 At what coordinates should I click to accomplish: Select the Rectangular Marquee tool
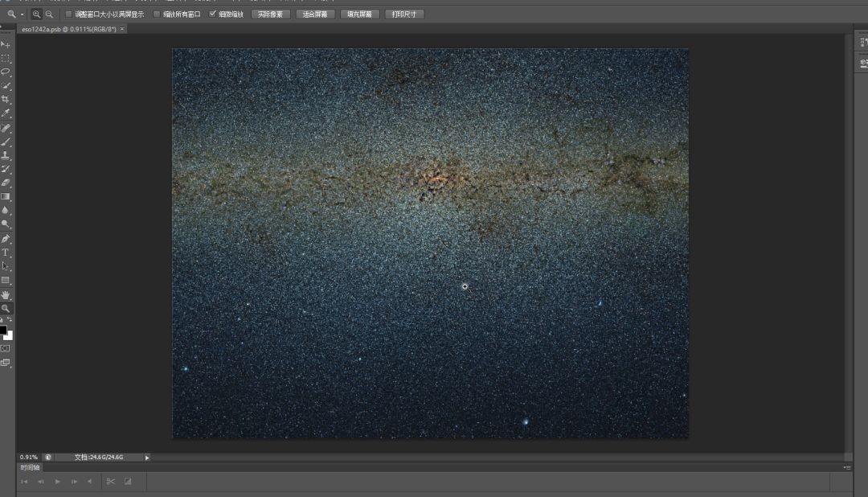pos(6,59)
